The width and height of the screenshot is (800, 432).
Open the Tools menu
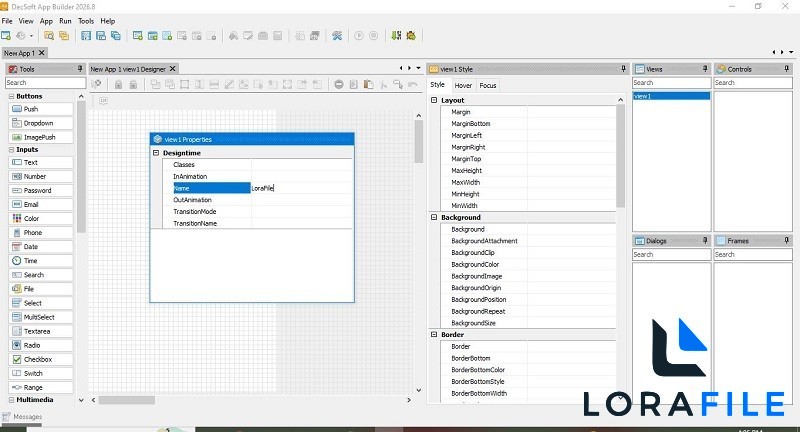pos(86,21)
